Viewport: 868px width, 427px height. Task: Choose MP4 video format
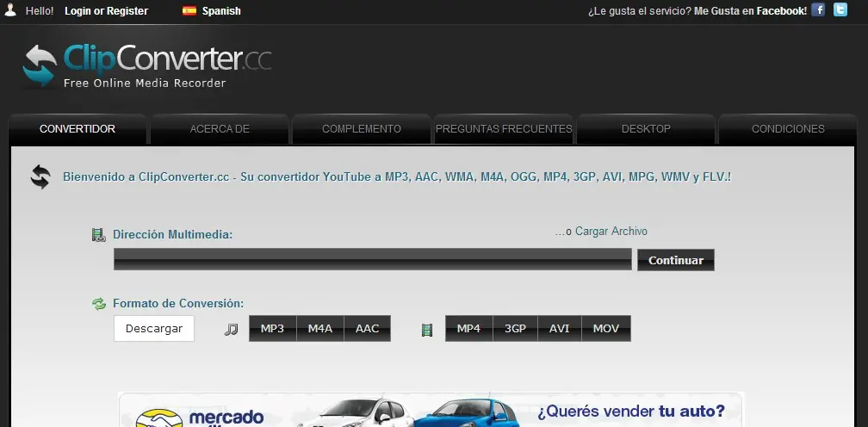click(x=468, y=329)
